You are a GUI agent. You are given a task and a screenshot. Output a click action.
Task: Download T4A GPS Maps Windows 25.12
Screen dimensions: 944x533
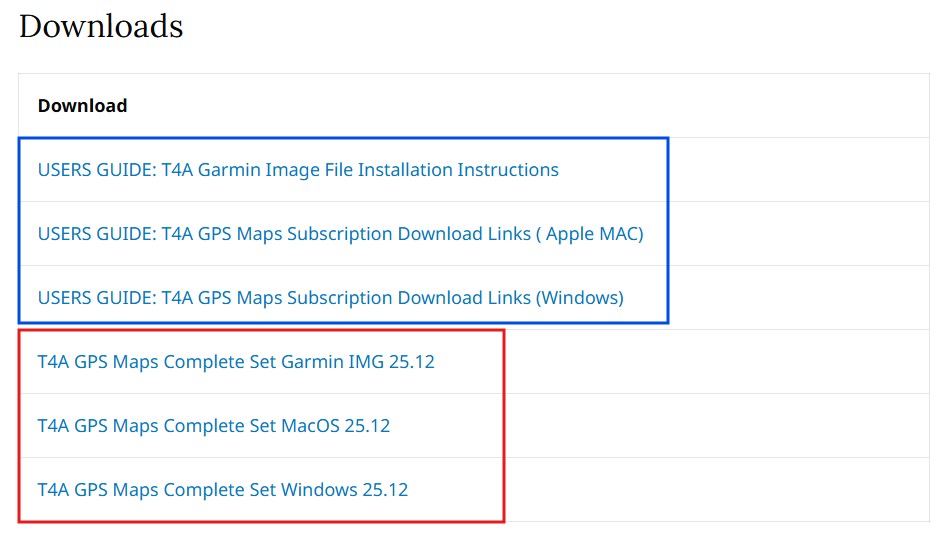[223, 490]
